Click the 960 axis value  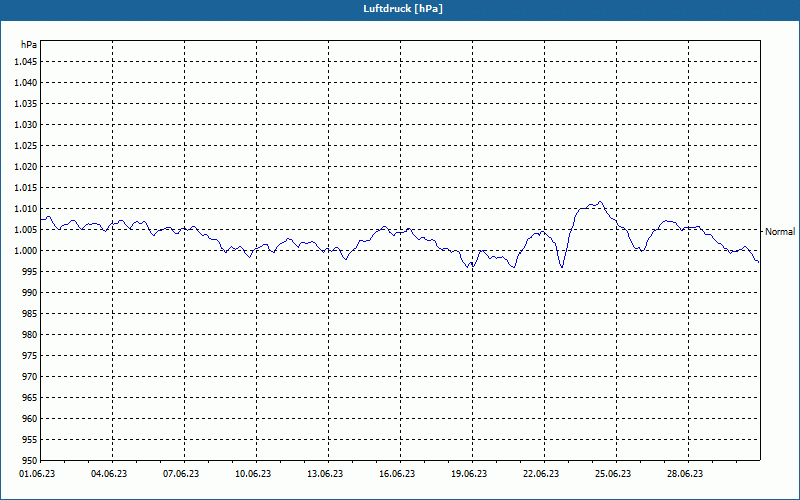(x=30, y=418)
